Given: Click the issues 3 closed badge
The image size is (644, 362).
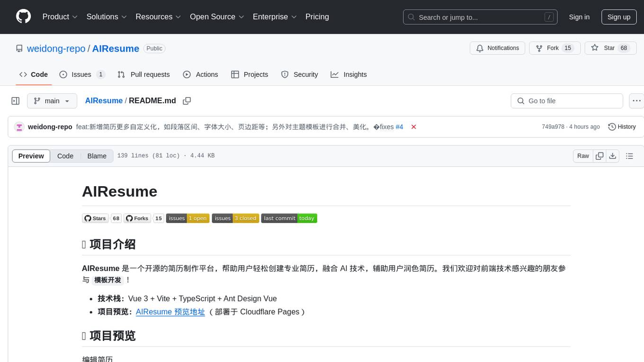Looking at the screenshot, I should click(235, 218).
